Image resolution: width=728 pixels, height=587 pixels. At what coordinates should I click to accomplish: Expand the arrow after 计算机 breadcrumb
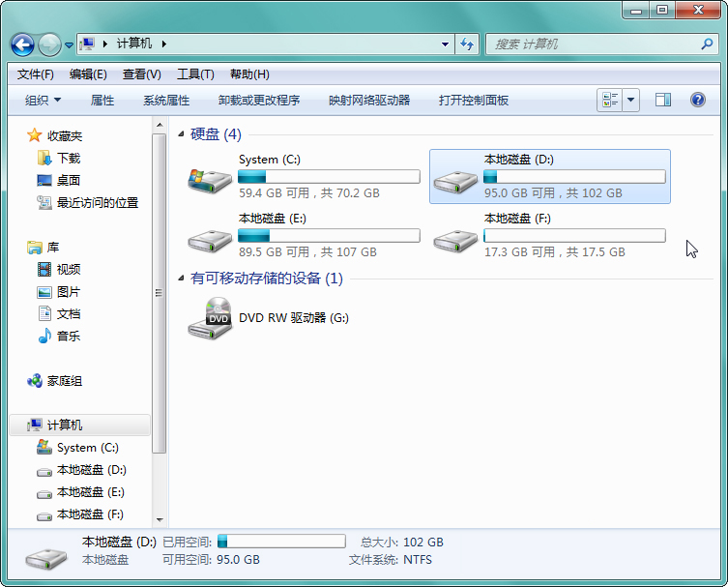pos(164,44)
